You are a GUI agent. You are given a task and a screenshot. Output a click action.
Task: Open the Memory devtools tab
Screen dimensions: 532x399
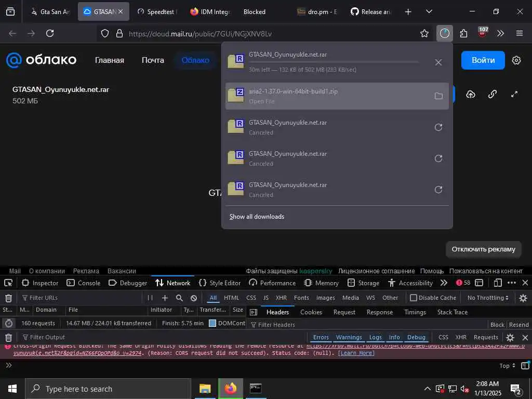321,283
